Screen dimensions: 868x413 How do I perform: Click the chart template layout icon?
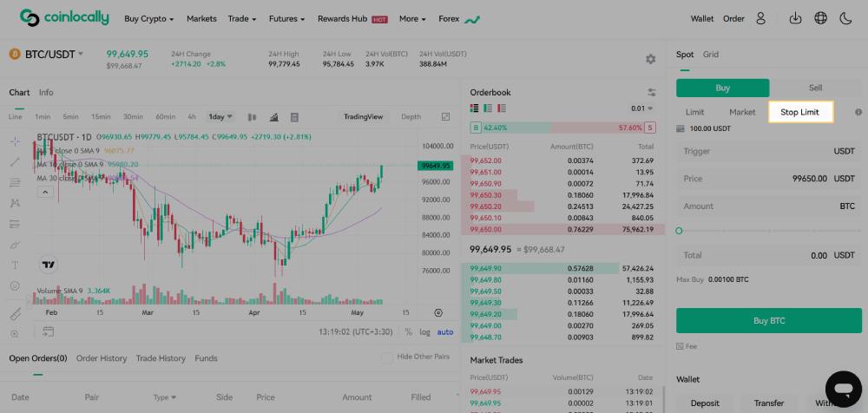click(294, 117)
